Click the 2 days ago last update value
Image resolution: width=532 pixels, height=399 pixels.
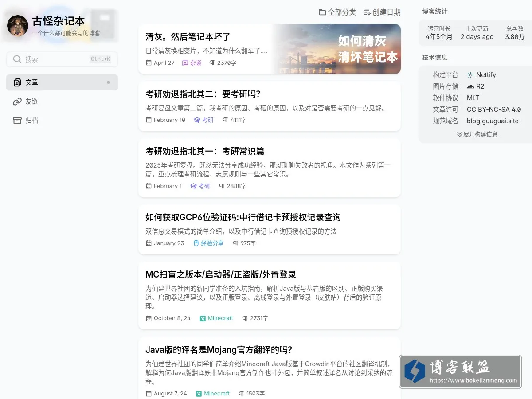[x=477, y=37]
